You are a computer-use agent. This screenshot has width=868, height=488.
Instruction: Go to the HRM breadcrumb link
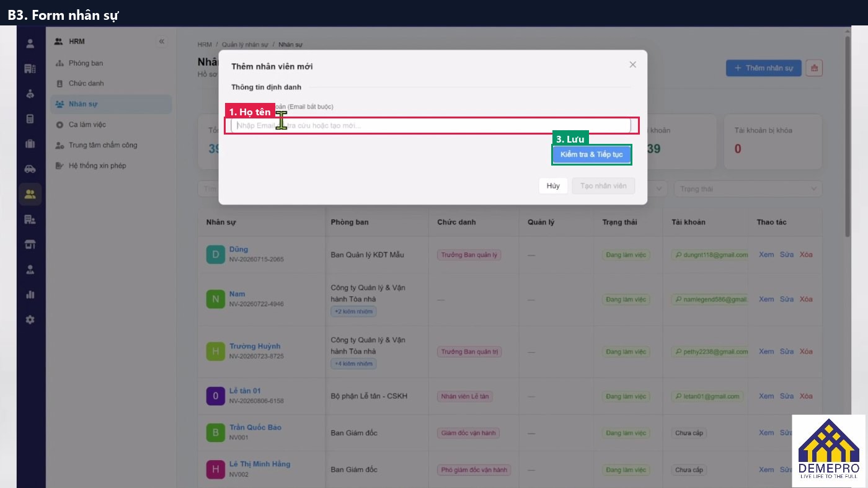tap(204, 45)
